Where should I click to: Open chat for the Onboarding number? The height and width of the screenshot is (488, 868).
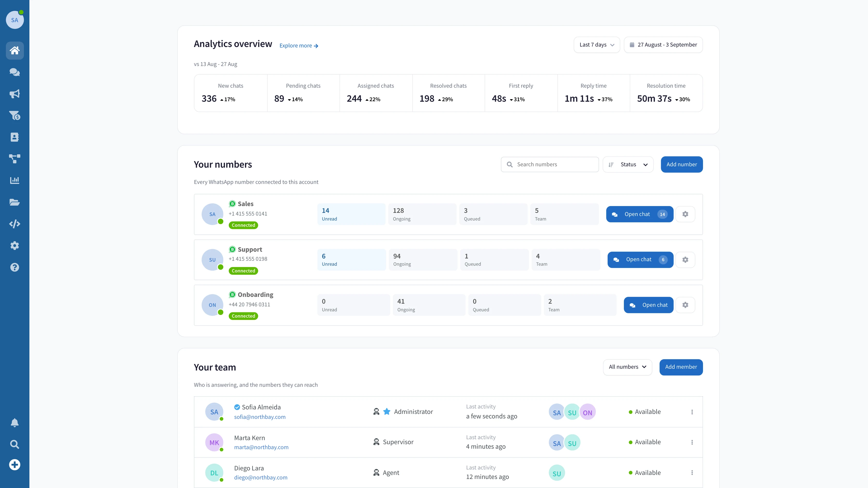(x=648, y=305)
